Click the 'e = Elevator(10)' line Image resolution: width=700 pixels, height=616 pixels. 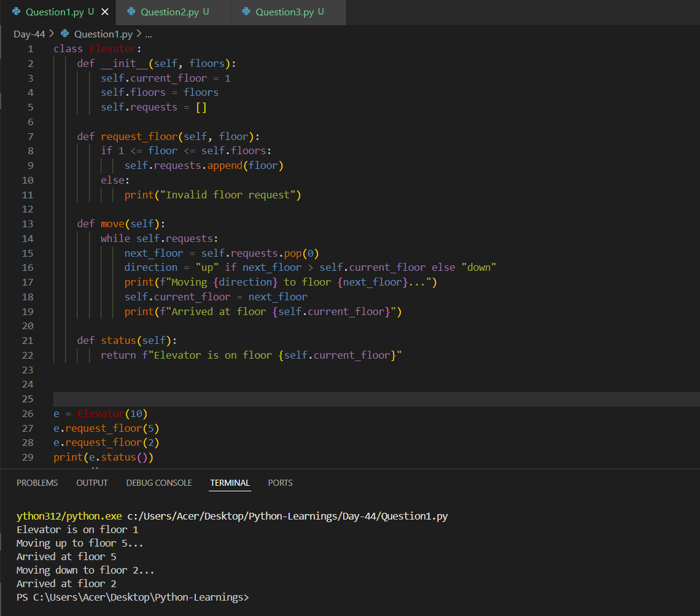[x=101, y=414]
